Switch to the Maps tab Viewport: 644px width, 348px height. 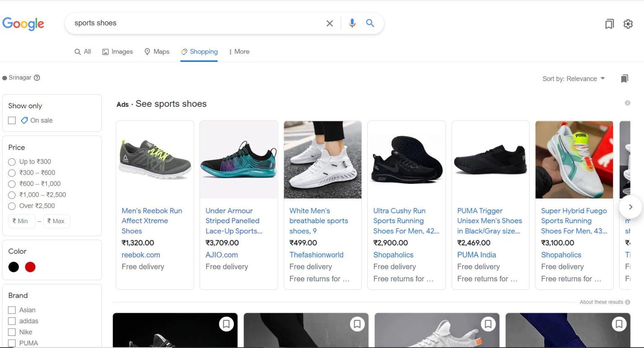click(x=157, y=52)
